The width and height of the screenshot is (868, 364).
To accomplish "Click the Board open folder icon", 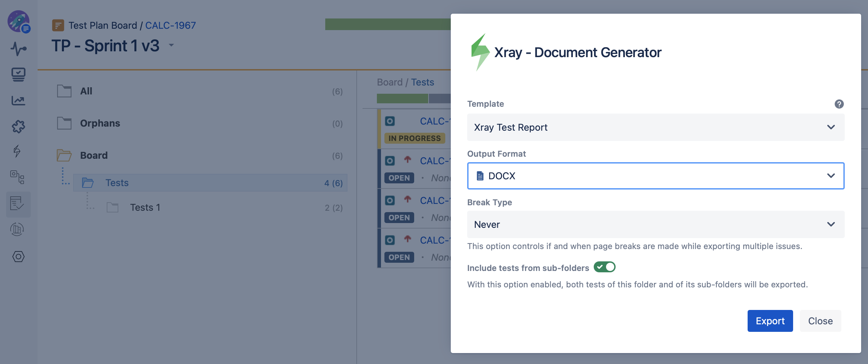I will tap(64, 155).
